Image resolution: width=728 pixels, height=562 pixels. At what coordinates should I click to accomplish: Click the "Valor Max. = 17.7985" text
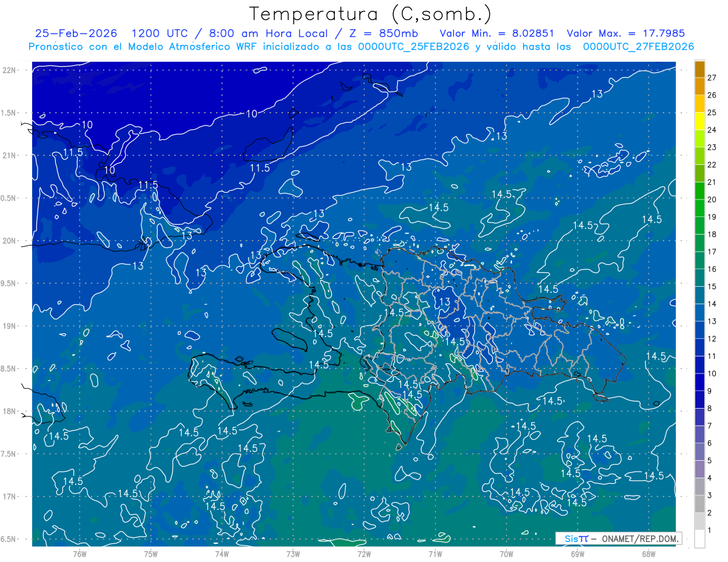pos(625,33)
